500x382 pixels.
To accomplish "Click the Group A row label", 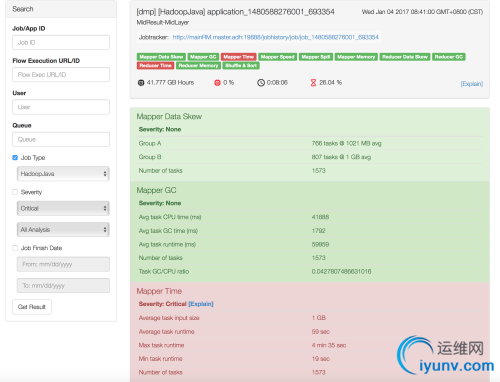I will point(150,143).
